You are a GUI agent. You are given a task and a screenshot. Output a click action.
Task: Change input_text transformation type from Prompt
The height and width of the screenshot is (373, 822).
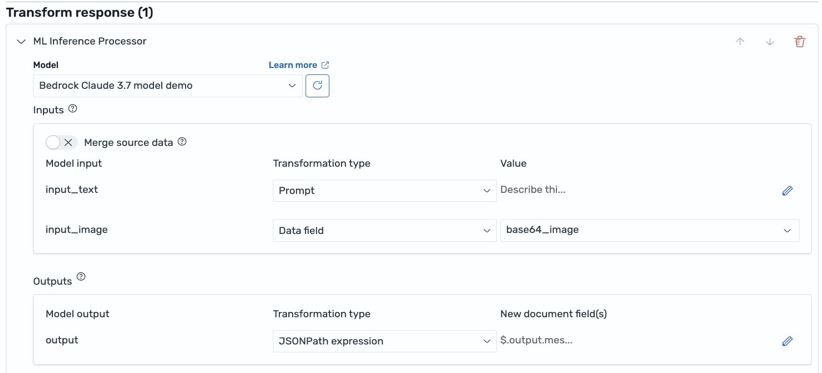(384, 191)
